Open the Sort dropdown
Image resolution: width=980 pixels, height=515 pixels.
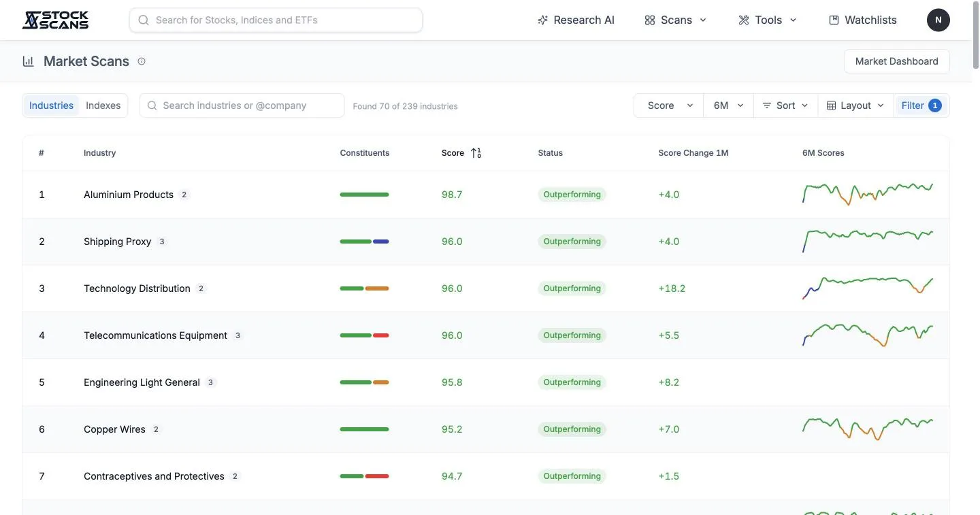pyautogui.click(x=785, y=105)
